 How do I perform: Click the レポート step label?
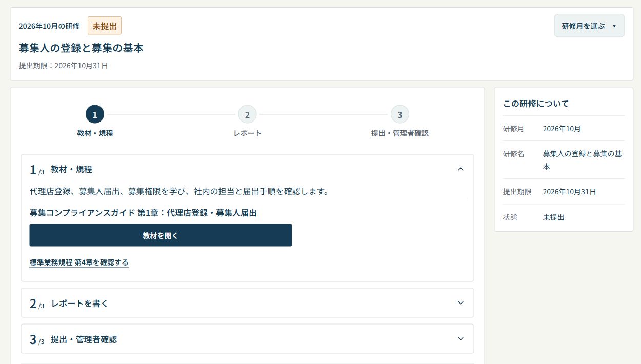[x=247, y=133]
